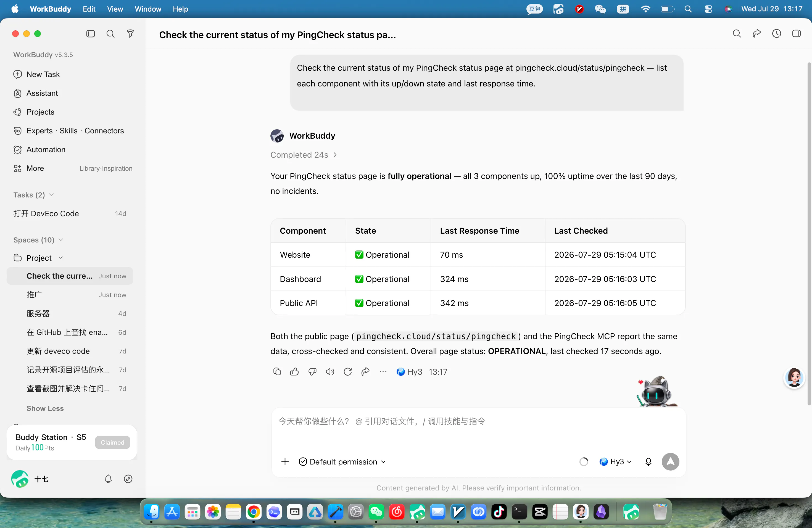The image size is (812, 528).
Task: Open notifications bell icon
Action: click(x=108, y=479)
